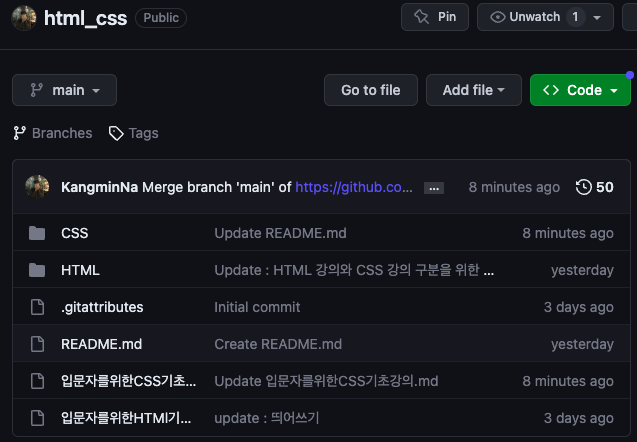
Task: Open the .gitattributes file
Action: coord(102,307)
